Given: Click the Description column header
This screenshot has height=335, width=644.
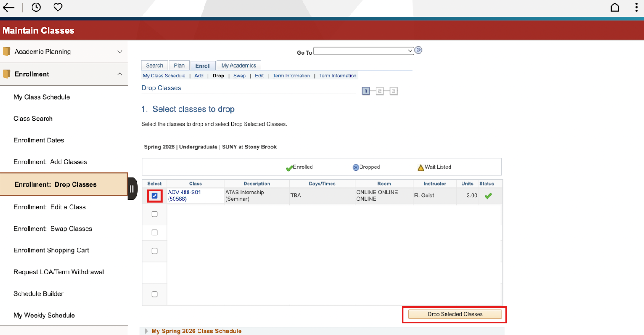Looking at the screenshot, I should [257, 184].
